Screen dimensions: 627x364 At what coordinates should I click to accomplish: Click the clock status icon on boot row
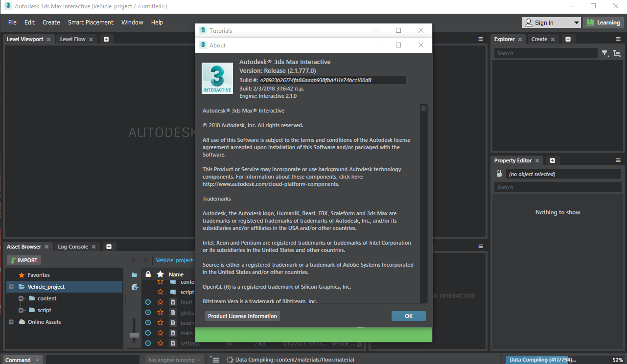148,302
